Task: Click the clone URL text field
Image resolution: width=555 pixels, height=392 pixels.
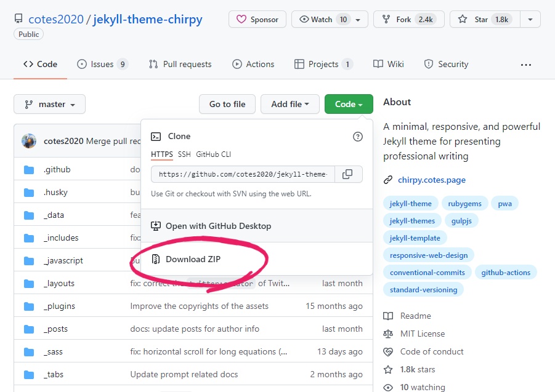Action: pos(243,174)
